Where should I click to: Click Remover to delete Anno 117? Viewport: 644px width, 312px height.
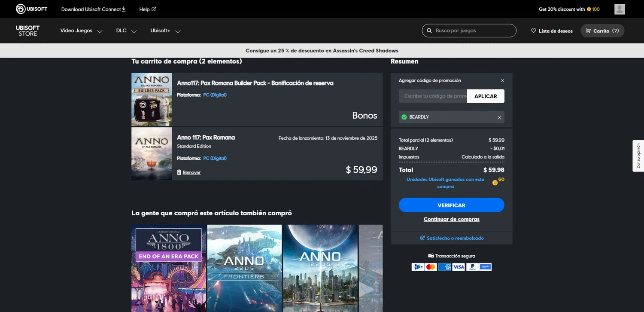[x=191, y=172]
